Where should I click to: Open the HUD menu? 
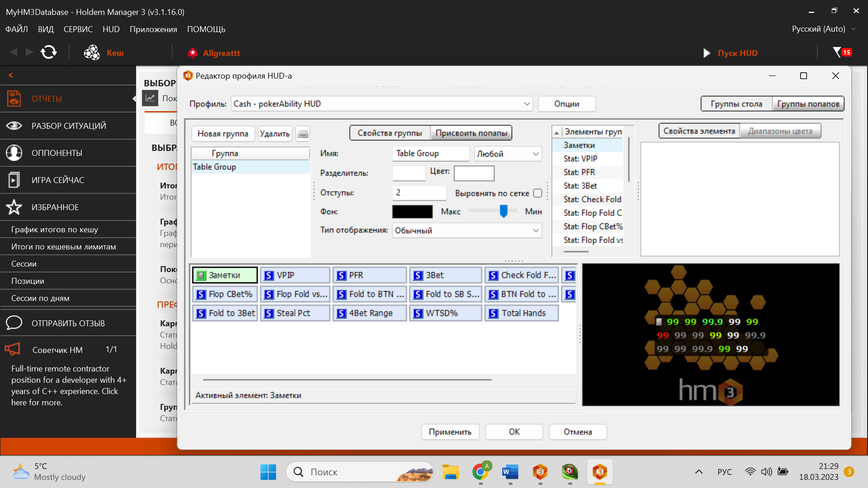point(111,29)
